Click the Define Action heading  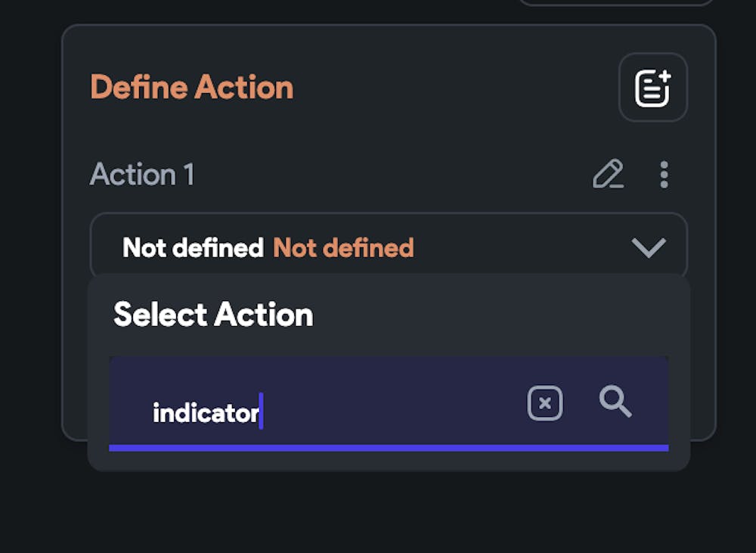tap(192, 88)
